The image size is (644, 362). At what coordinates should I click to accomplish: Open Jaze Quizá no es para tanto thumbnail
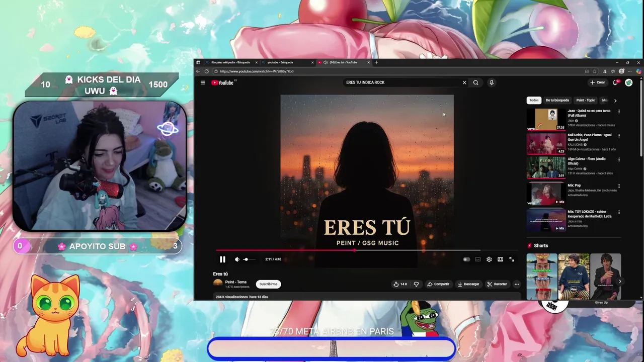coord(546,119)
